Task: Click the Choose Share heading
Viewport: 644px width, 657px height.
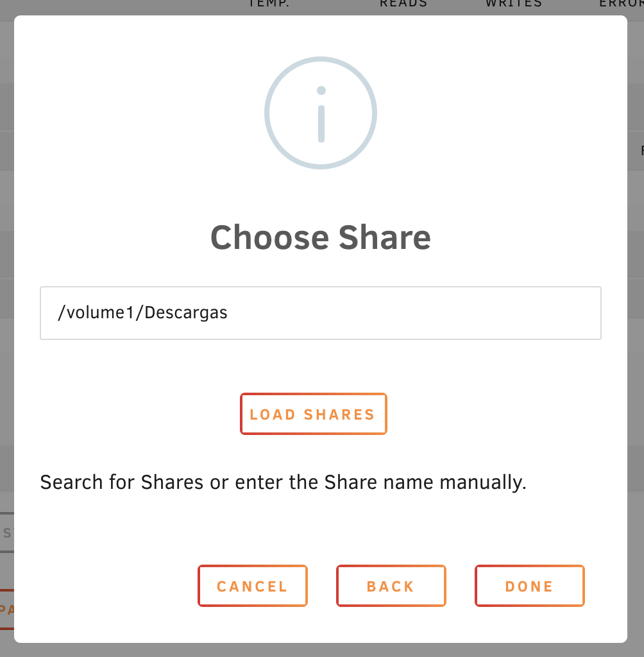Action: pyautogui.click(x=321, y=237)
